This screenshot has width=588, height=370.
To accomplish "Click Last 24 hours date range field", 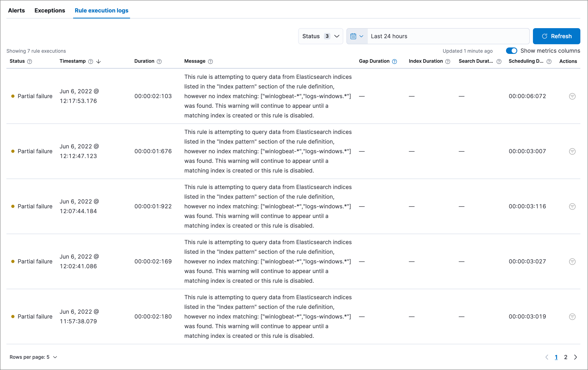I will (x=448, y=36).
